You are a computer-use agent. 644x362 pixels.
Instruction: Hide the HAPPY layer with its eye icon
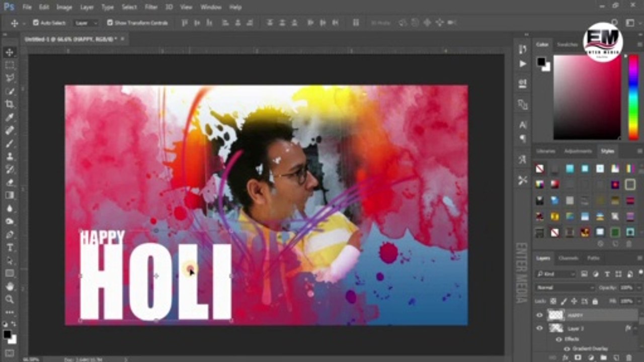[540, 315]
